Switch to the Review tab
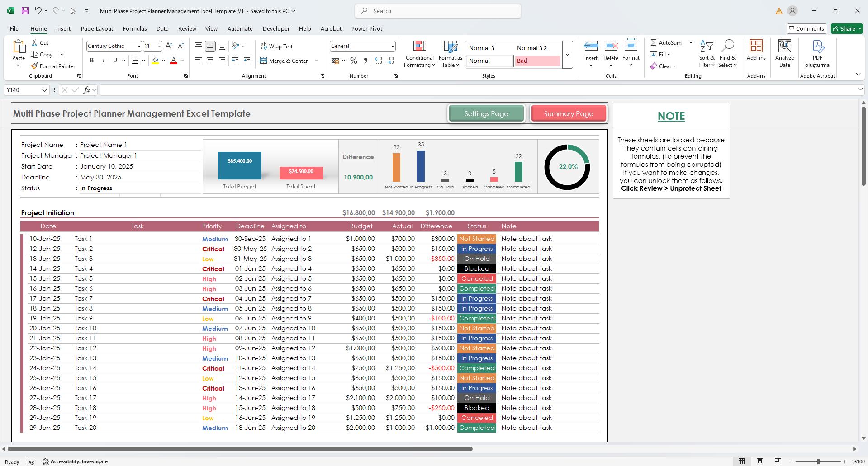The width and height of the screenshot is (868, 466). pos(187,28)
